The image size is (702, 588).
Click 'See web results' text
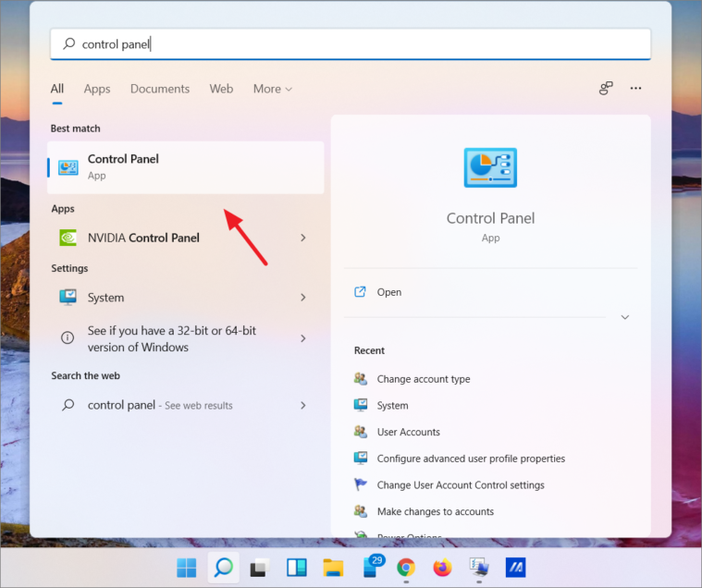click(198, 406)
